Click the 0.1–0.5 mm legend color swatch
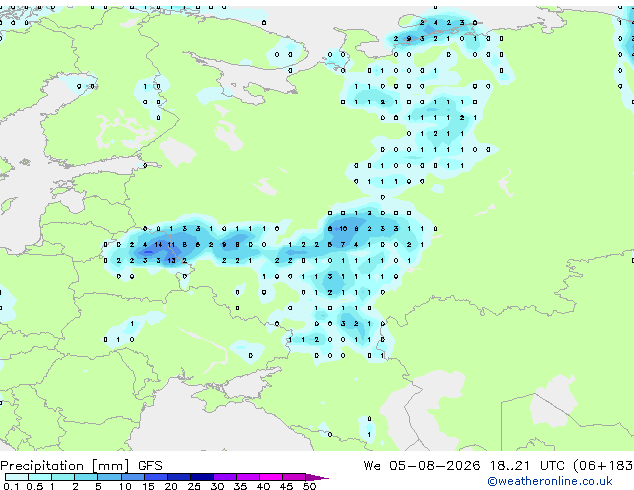634x490 pixels. click(17, 477)
